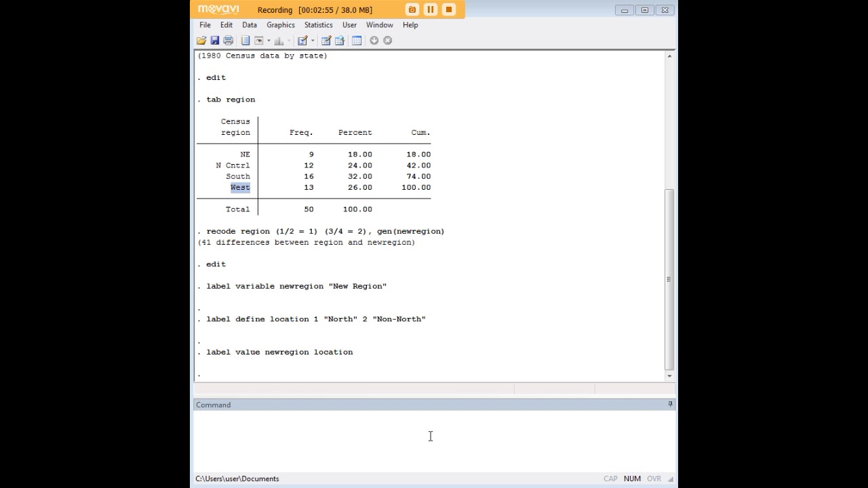
Task: Click inside the Command input box
Action: (434, 441)
